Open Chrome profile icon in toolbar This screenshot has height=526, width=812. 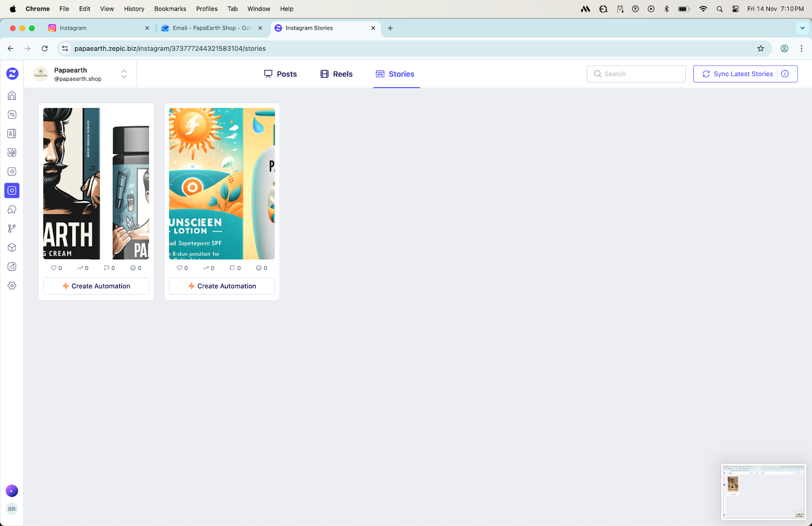pos(784,49)
